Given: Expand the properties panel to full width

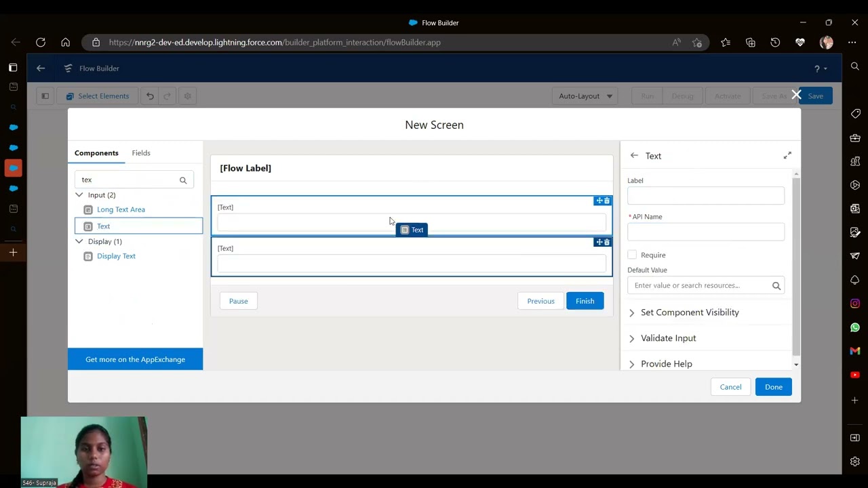Looking at the screenshot, I should tap(787, 156).
